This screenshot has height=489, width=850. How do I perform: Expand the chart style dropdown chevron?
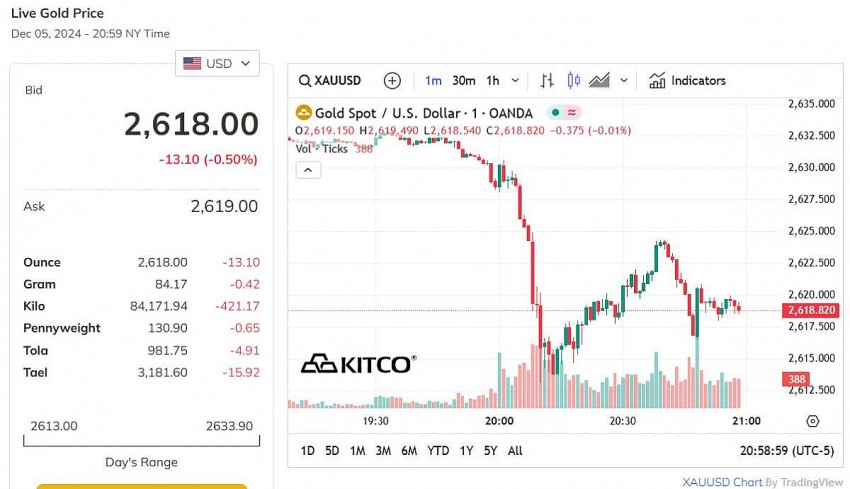(x=624, y=81)
